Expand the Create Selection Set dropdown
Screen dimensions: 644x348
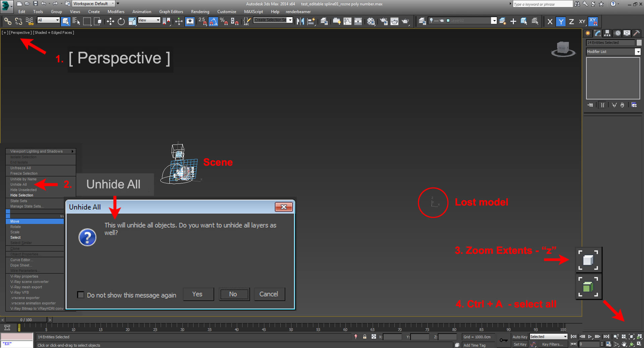click(x=290, y=20)
